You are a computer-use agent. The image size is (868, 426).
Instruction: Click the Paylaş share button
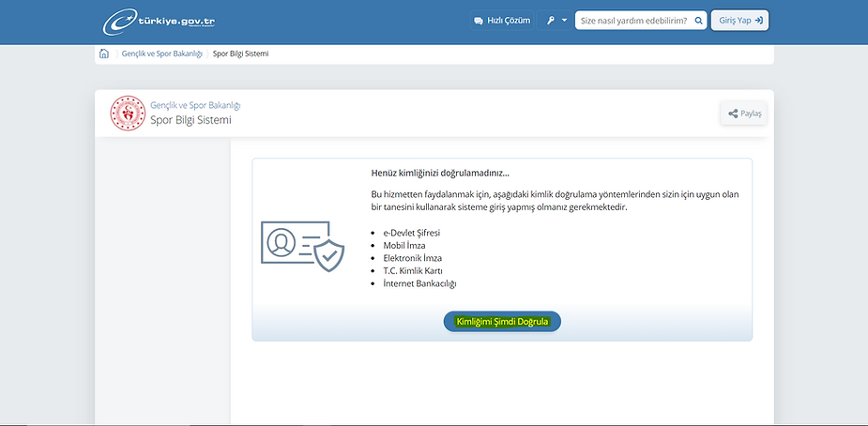tap(745, 114)
